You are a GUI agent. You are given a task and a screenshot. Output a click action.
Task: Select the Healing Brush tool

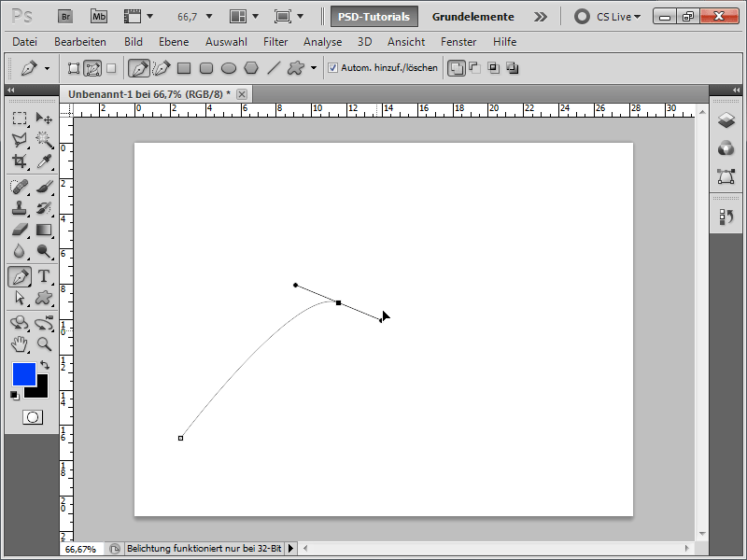(x=20, y=186)
